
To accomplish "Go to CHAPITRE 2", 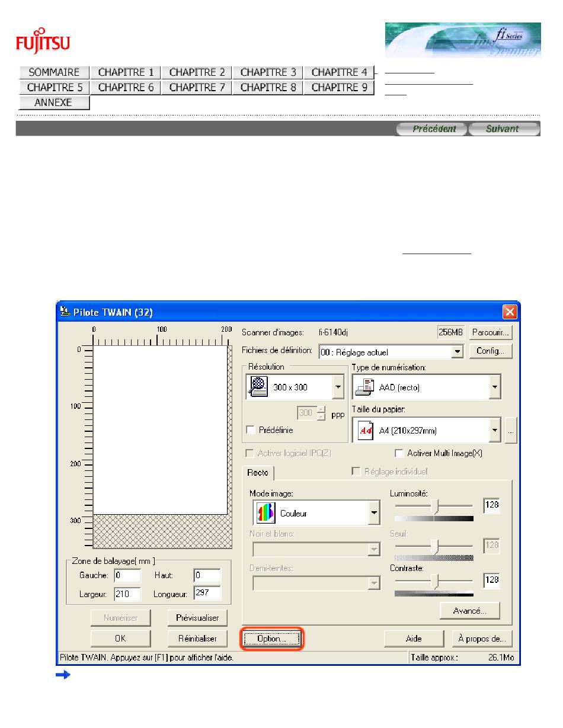I will [x=196, y=72].
